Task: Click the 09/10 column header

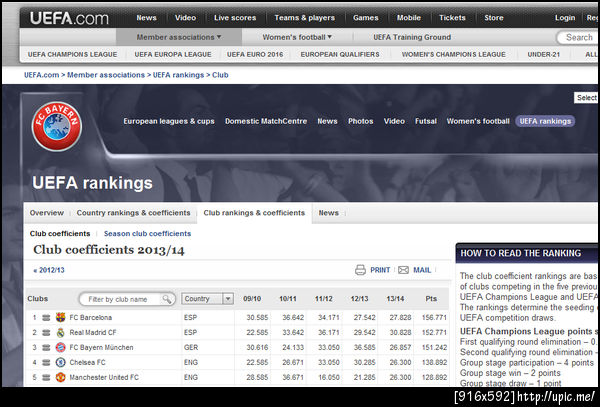Action: tap(252, 299)
